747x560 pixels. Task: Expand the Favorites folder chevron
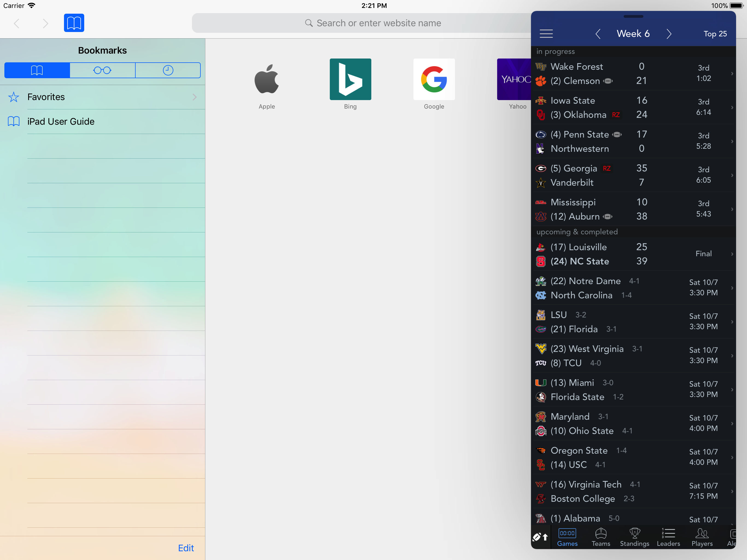(194, 97)
